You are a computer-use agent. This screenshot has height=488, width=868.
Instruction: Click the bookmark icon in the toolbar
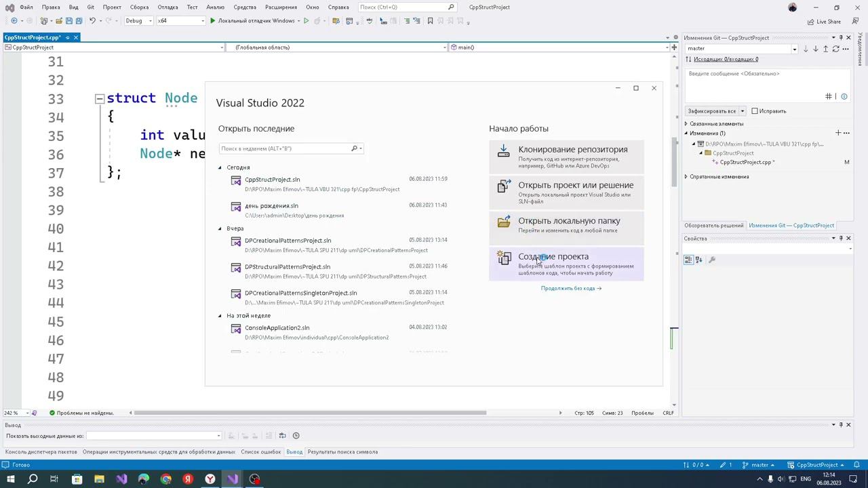(430, 21)
